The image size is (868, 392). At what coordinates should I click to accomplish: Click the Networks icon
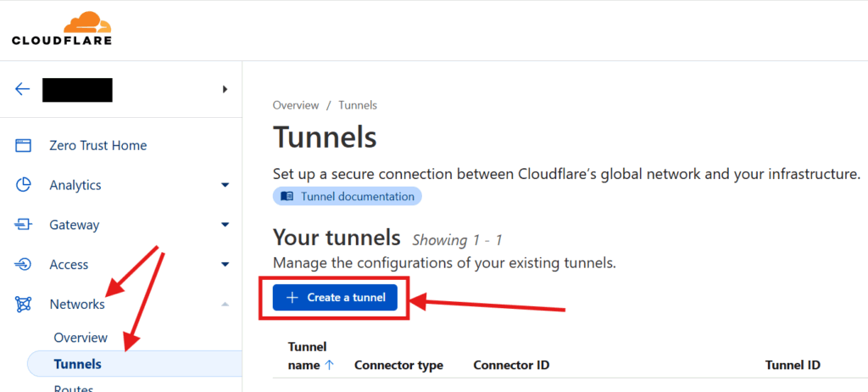click(x=23, y=305)
